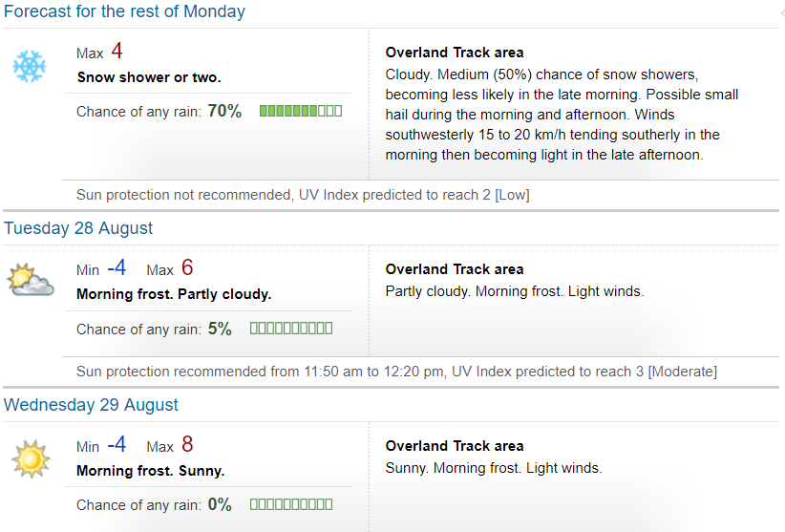Click Tuesday's Overland Track area heading
The height and width of the screenshot is (532, 785).
tap(454, 269)
